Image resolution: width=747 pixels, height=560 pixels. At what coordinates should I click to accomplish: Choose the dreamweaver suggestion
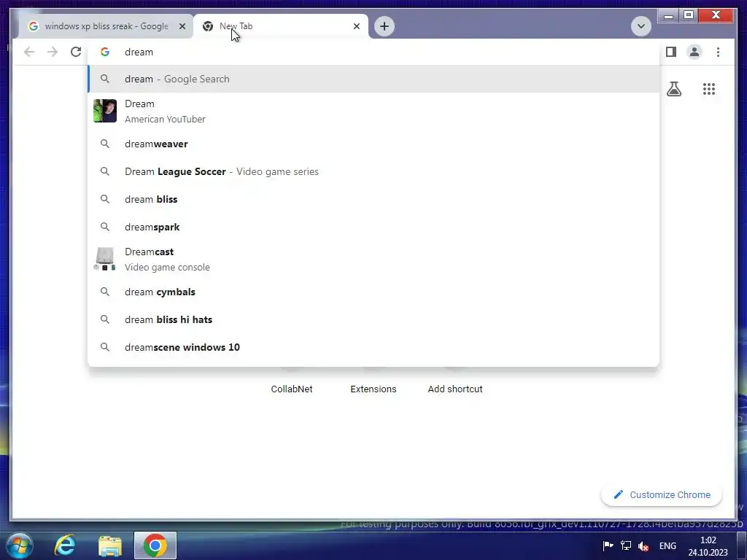coord(373,144)
